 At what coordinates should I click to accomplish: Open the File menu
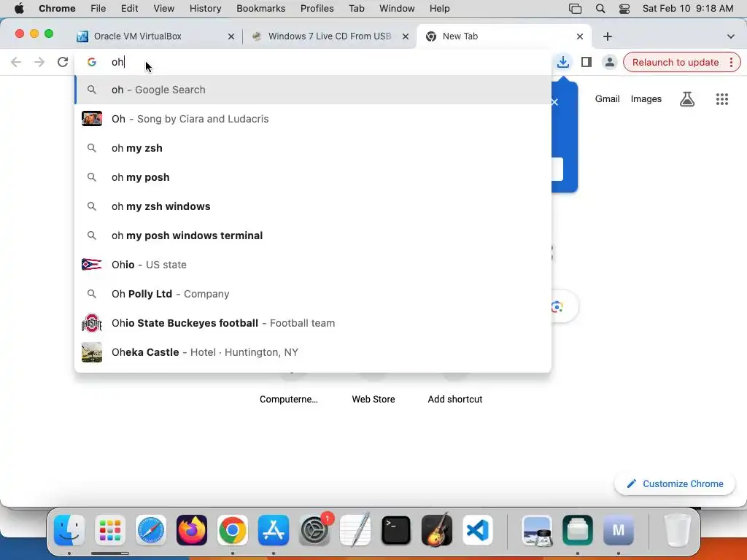pos(98,9)
